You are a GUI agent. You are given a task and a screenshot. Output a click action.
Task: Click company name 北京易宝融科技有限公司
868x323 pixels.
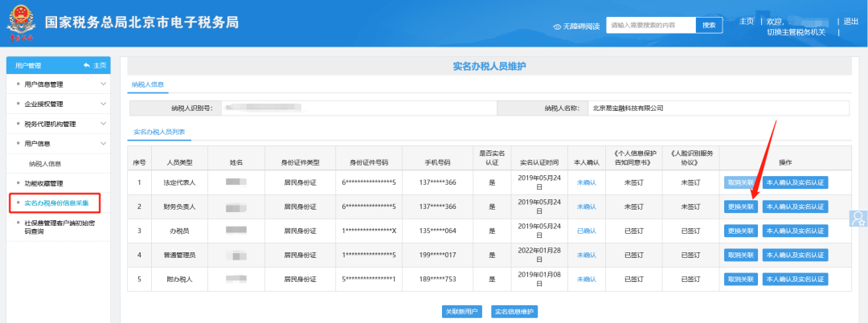pyautogui.click(x=628, y=108)
